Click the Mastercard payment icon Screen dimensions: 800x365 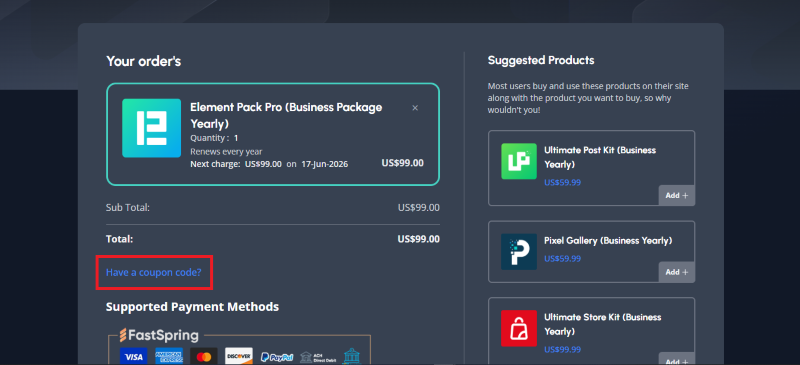click(204, 356)
